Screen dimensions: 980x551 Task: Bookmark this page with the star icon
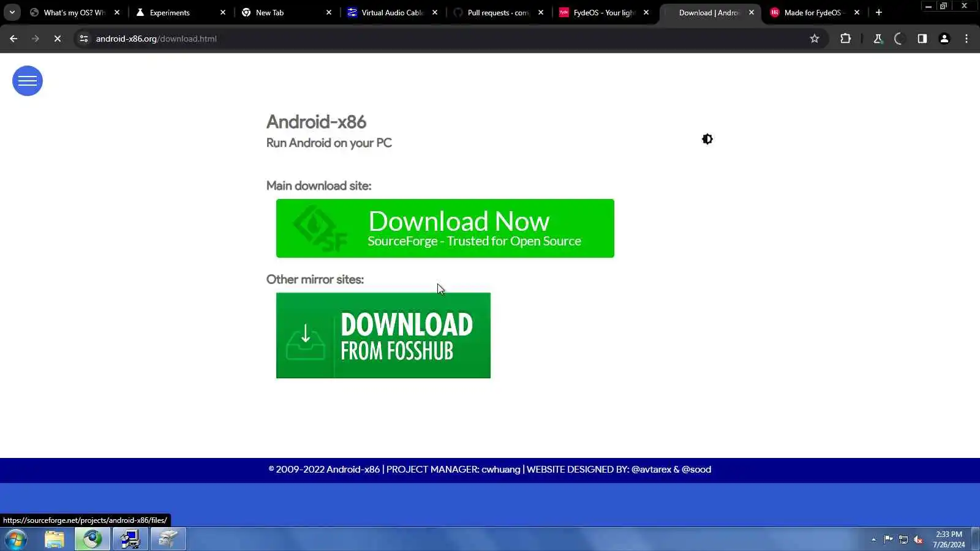tap(815, 39)
